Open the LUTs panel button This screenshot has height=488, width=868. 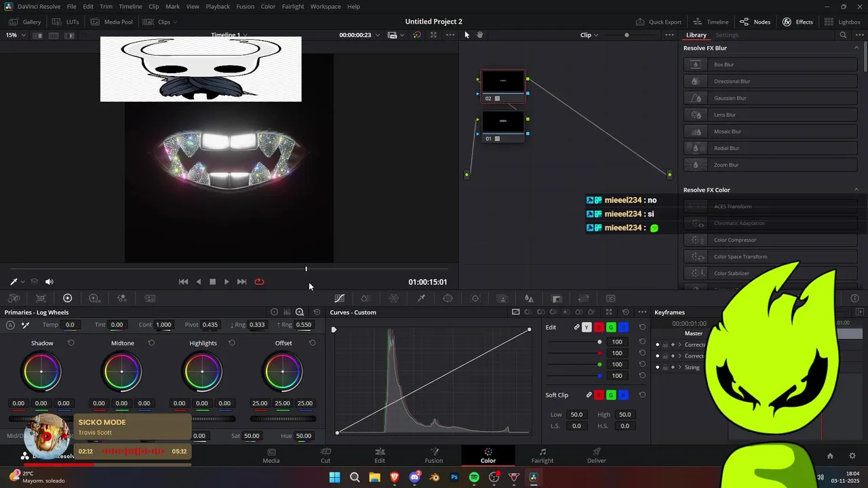click(x=66, y=22)
